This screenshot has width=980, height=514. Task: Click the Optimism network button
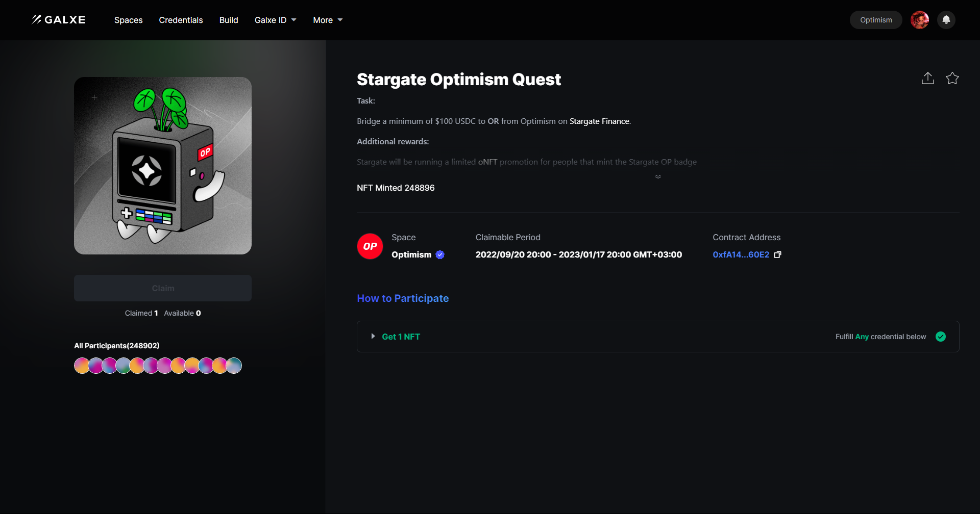[876, 20]
